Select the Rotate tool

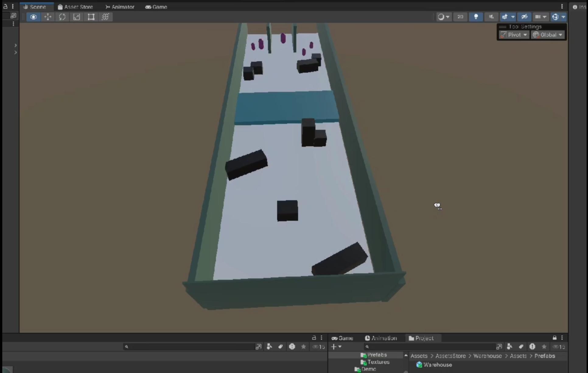62,17
